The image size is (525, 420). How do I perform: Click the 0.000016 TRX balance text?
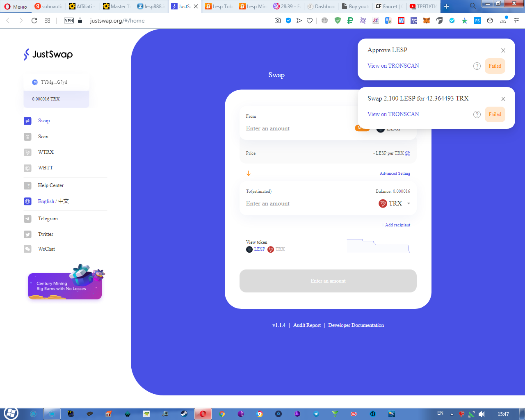click(x=46, y=99)
